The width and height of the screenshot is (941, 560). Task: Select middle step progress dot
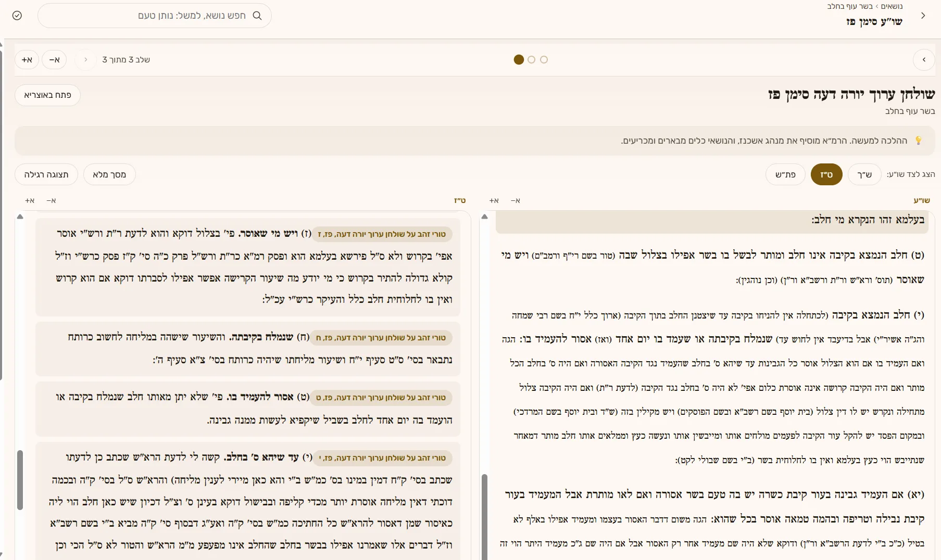click(531, 60)
